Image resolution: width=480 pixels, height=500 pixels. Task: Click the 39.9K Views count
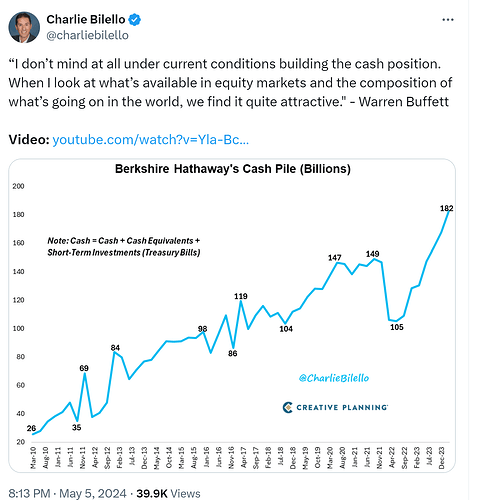[x=168, y=493]
